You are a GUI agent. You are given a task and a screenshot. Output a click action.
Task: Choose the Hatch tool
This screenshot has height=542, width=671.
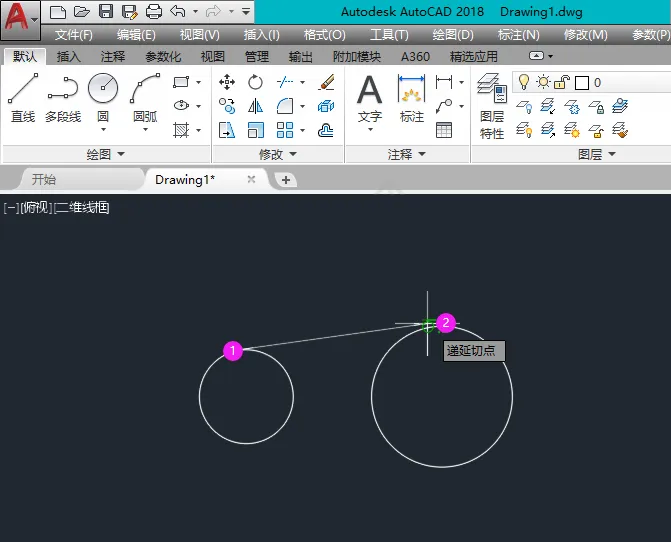[x=181, y=130]
